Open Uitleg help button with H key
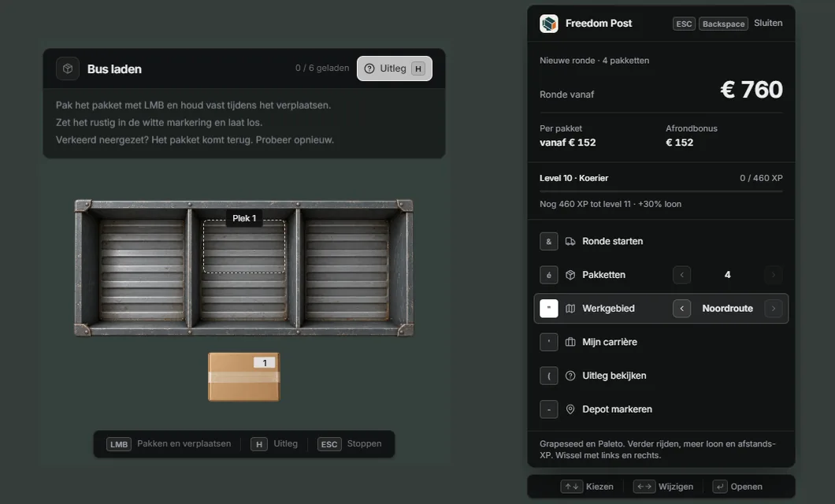This screenshot has width=835, height=504. [x=394, y=69]
